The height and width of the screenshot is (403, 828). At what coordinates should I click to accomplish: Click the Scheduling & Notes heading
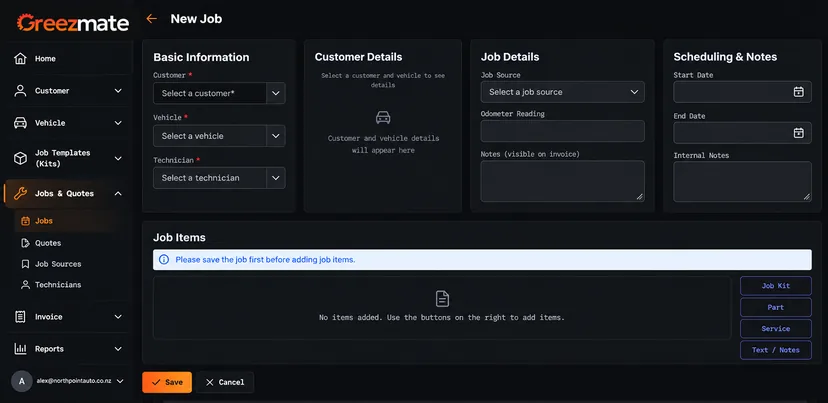725,57
